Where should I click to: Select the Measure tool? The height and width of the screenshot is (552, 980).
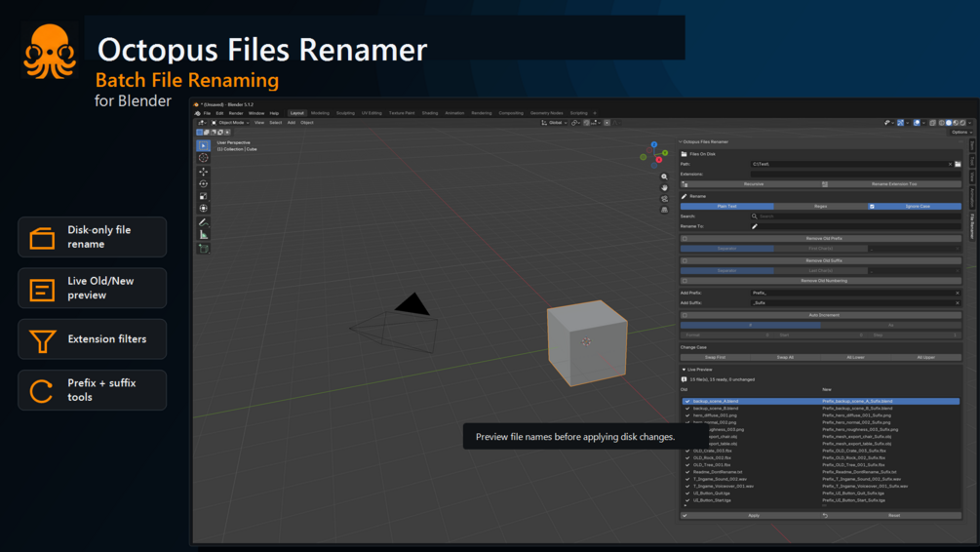203,234
